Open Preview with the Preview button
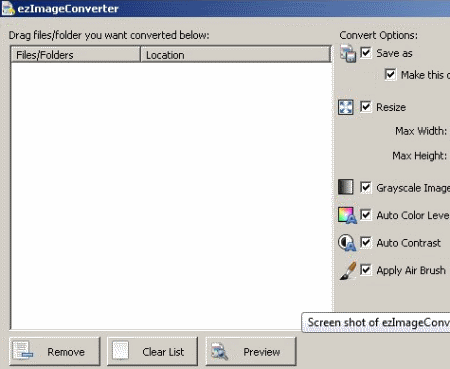Screen dimensions: 450x369 coord(251,351)
